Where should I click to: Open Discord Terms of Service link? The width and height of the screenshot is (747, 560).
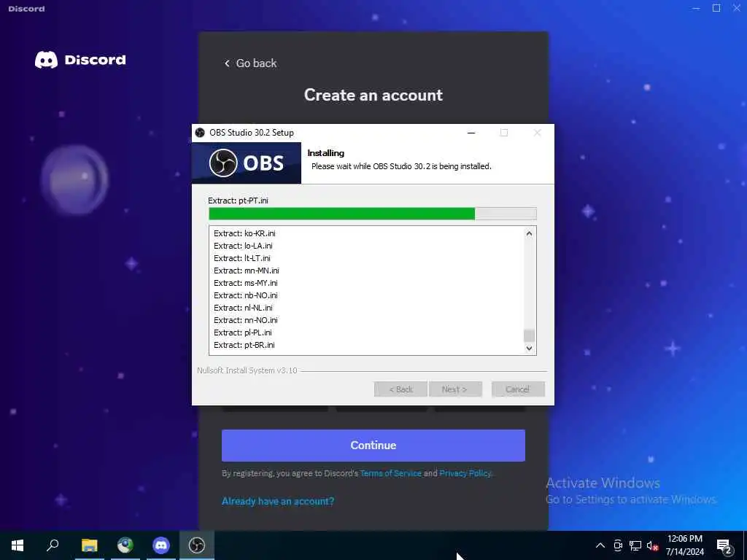tap(391, 473)
